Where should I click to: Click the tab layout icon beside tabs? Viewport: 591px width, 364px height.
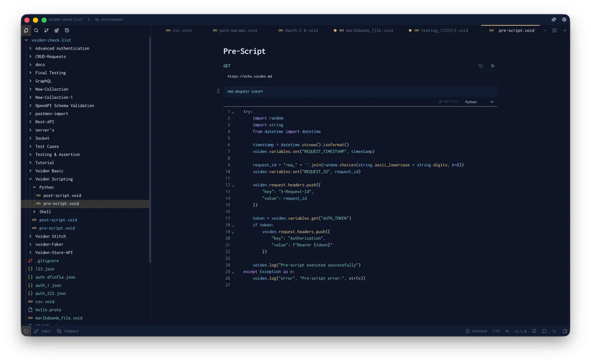click(555, 30)
